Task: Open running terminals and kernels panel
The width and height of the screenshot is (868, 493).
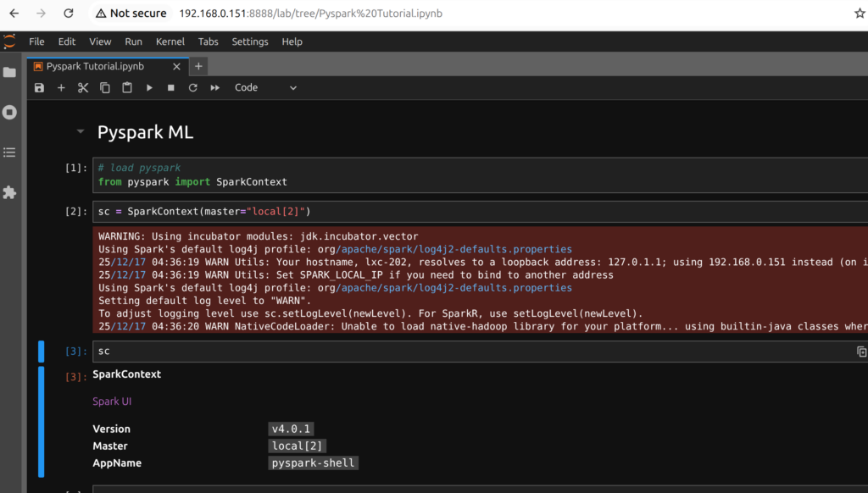Action: [10, 112]
